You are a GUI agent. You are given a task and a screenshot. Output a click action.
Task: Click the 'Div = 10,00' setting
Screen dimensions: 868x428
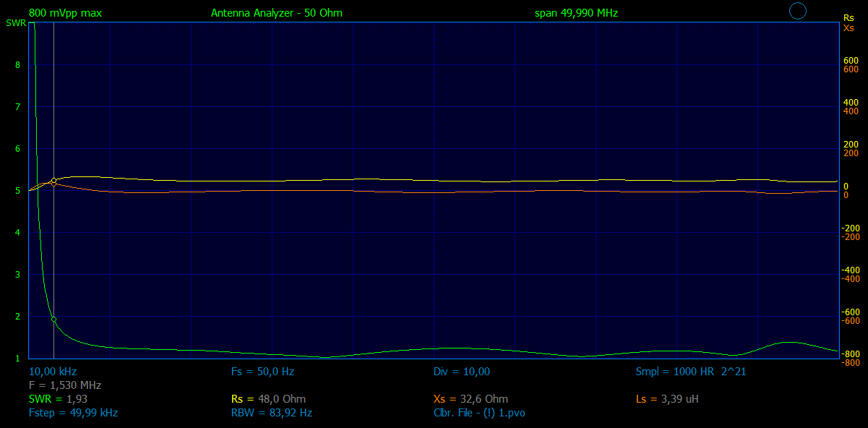point(462,372)
